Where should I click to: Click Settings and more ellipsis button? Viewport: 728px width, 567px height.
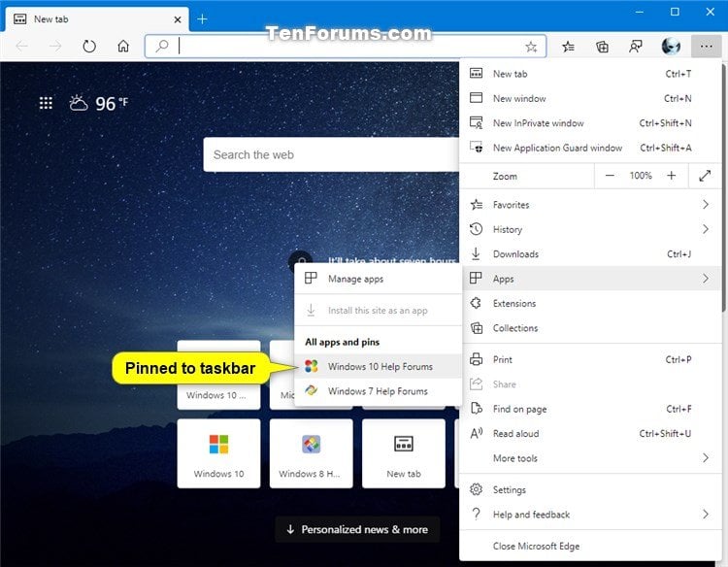[x=707, y=47]
